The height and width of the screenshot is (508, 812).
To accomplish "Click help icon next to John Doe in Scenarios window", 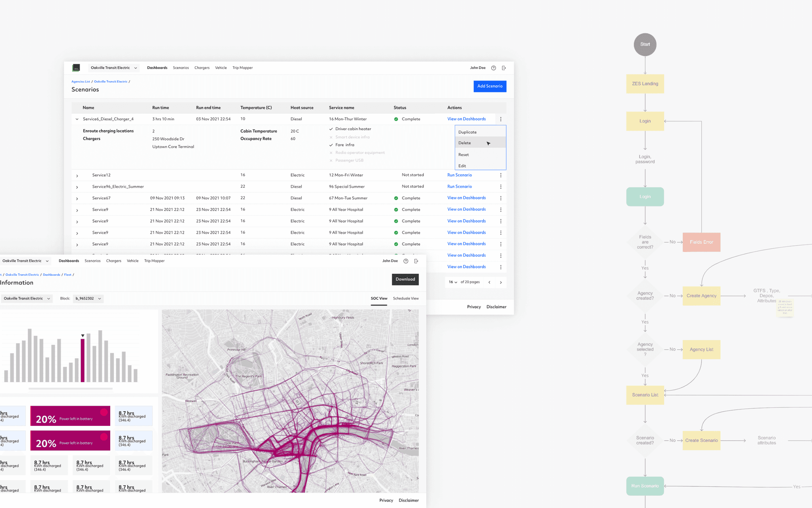I will coord(494,68).
